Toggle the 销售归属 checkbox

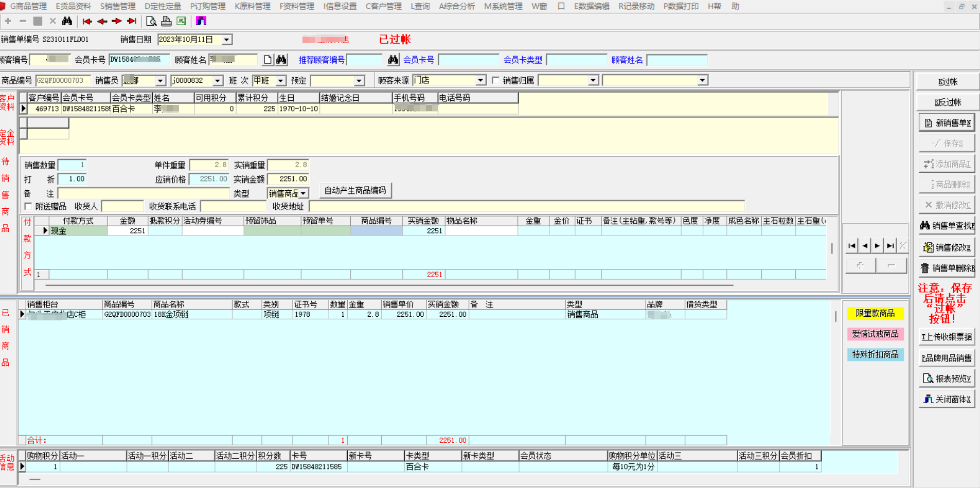click(495, 80)
